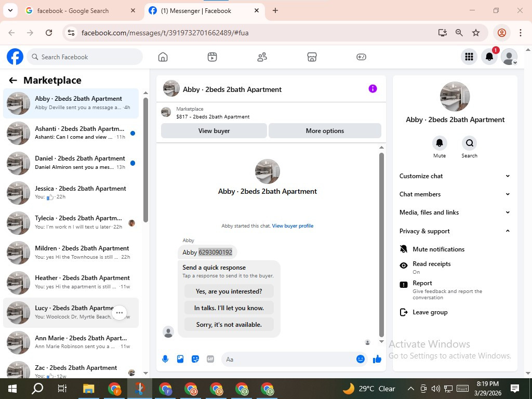
Task: Go back using the Marketplace back arrow
Action: point(13,81)
